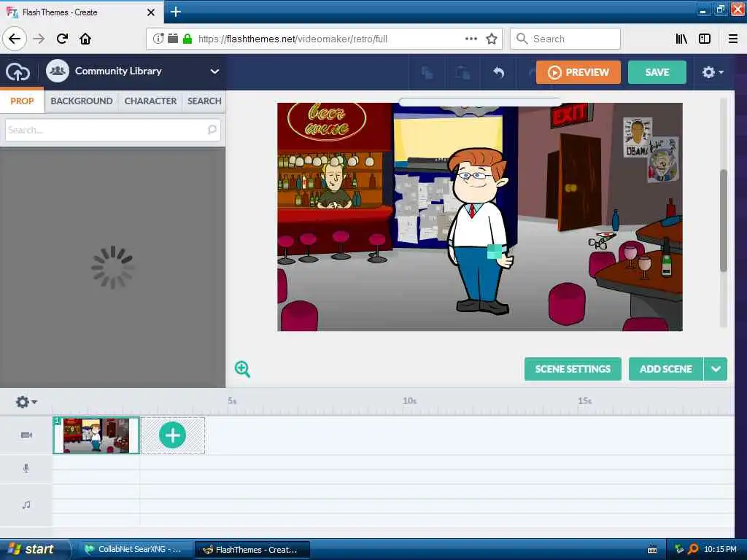Screen dimensions: 747x560
Task: Switch to the PROP tab
Action: 22,101
